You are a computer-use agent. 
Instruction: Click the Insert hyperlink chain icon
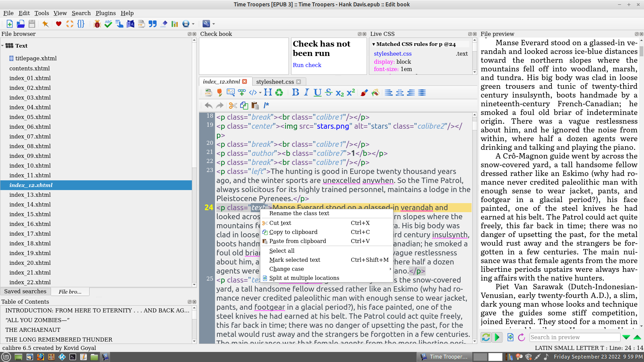pyautogui.click(x=242, y=93)
